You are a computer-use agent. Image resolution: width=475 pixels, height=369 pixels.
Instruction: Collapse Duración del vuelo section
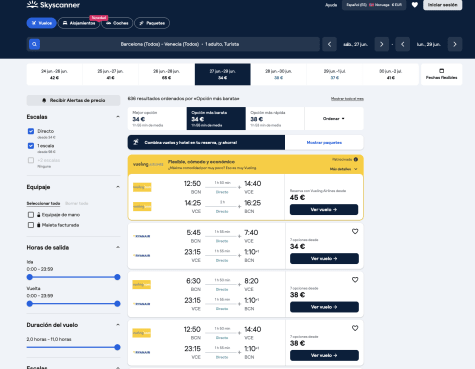[118, 325]
